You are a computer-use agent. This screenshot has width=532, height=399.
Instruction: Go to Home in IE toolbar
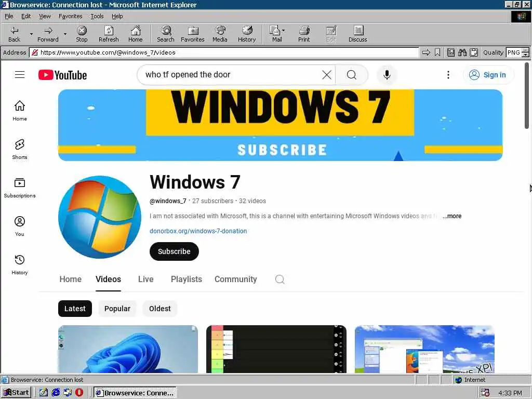(136, 34)
